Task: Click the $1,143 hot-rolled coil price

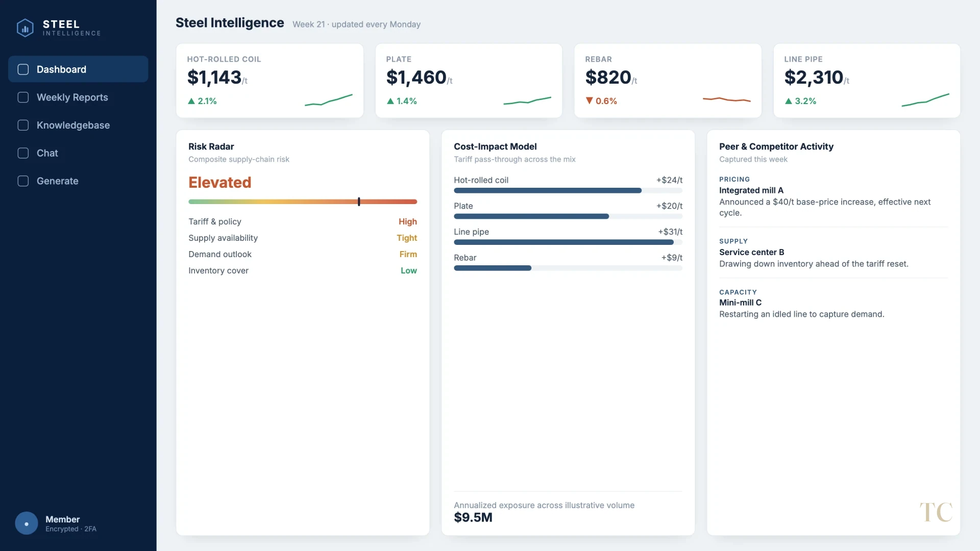Action: (214, 78)
